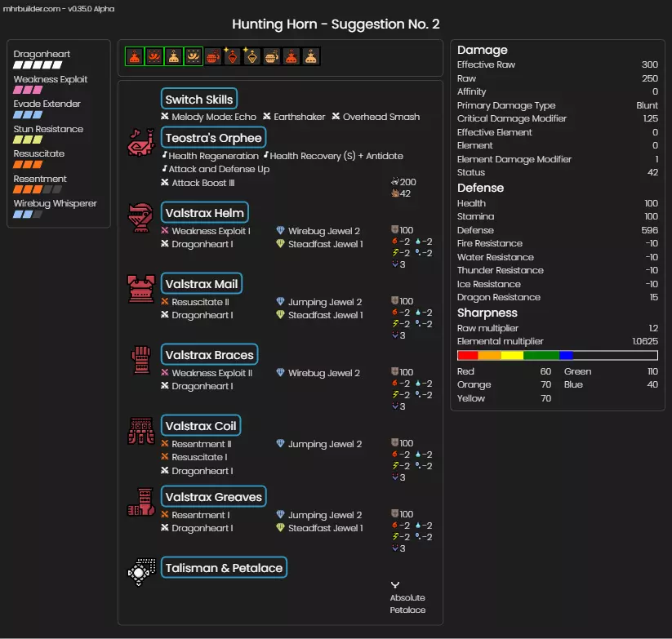Click the green segment of the sharpness bar
Screen dimensions: 672x639
coord(541,355)
